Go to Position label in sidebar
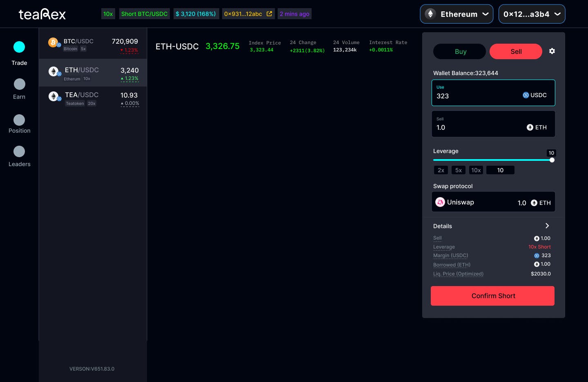This screenshot has height=382, width=588. (20, 131)
